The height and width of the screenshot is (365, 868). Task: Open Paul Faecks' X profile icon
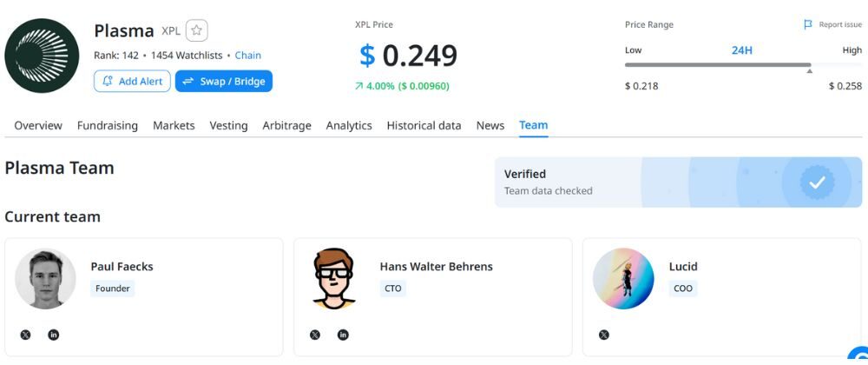25,335
